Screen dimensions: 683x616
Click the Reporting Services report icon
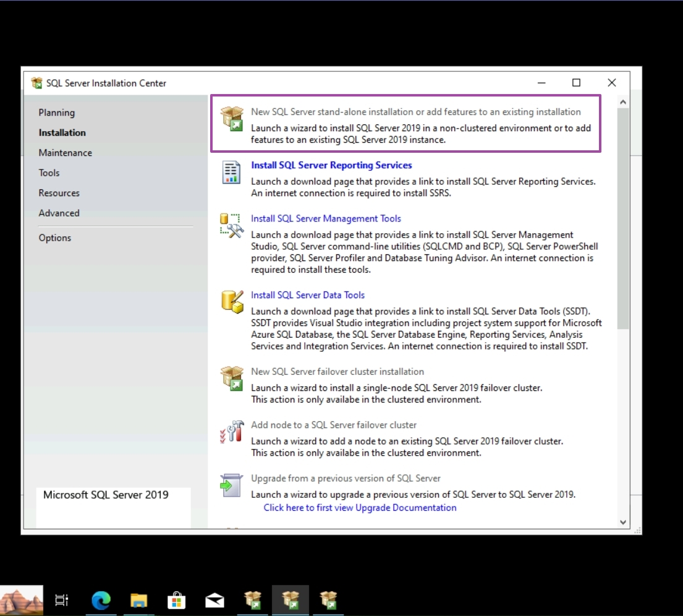pyautogui.click(x=231, y=172)
